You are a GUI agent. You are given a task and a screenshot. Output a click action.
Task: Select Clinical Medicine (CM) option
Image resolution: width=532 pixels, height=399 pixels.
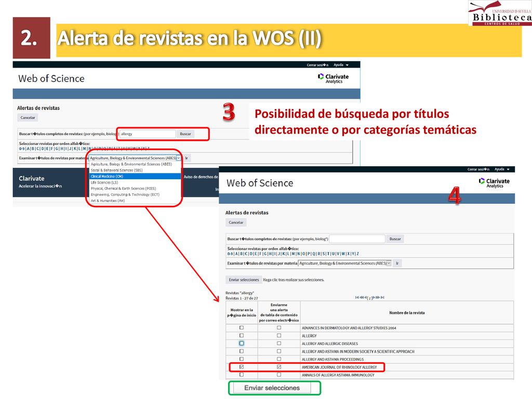tap(135, 177)
